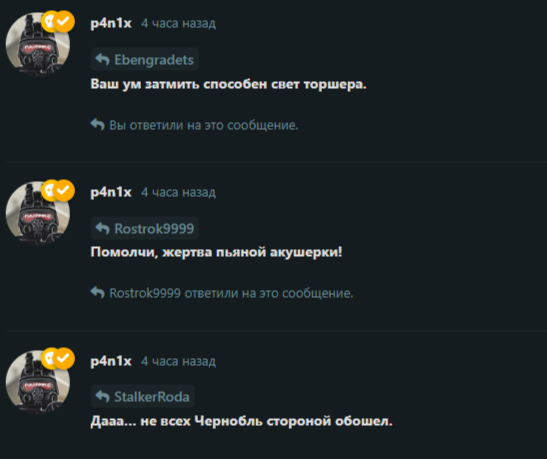
Task: Open the Ebengradets quoted reply chip
Action: 145,60
